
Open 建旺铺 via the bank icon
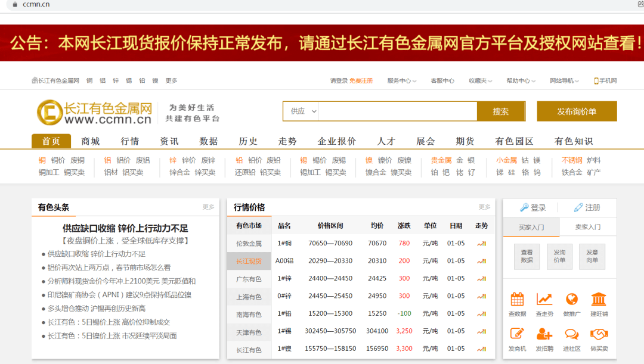click(x=599, y=300)
